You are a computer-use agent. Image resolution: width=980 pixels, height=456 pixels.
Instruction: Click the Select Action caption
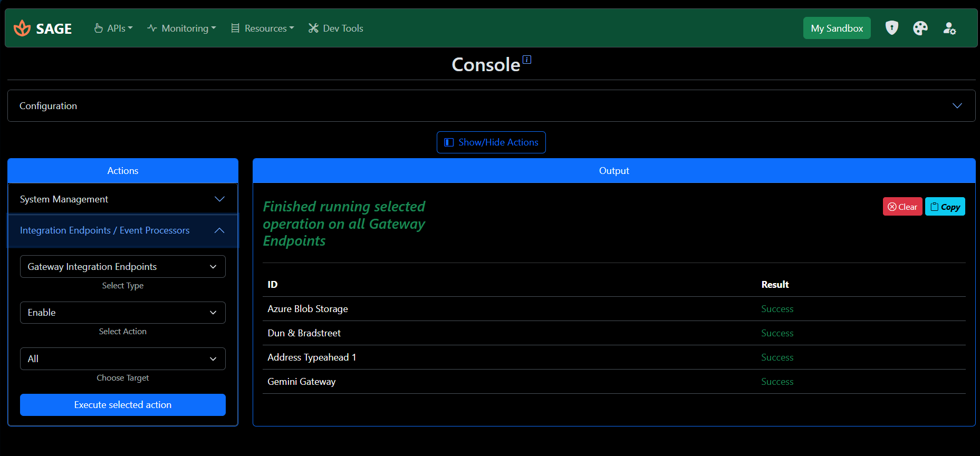pos(123,332)
